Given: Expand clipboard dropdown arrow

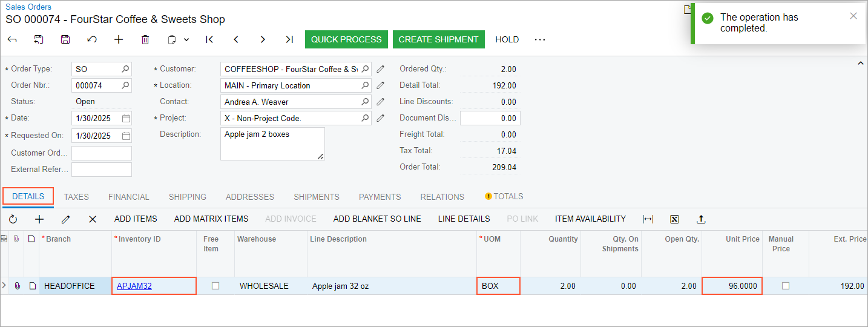Looking at the screenshot, I should 186,39.
